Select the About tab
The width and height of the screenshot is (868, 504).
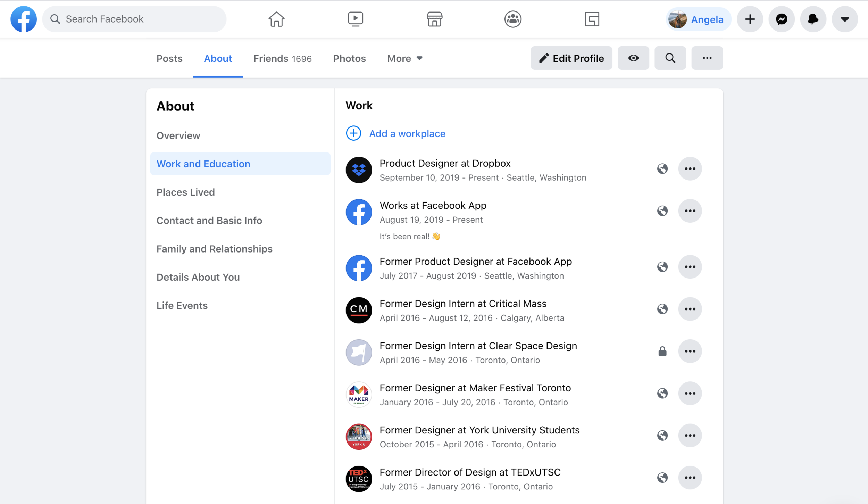coord(218,58)
